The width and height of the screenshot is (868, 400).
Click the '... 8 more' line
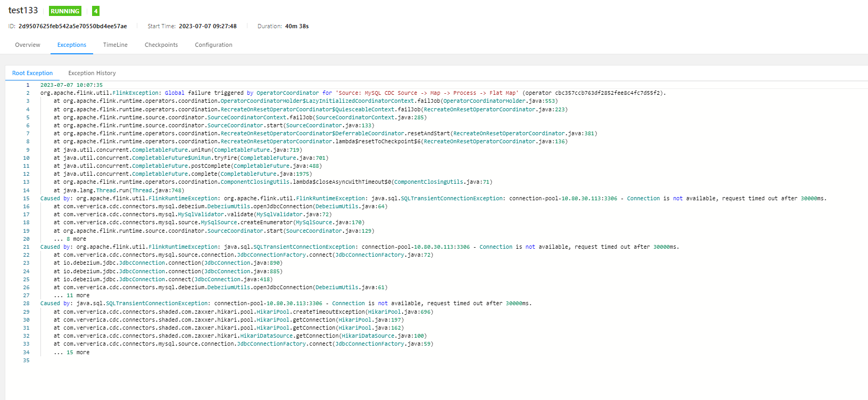(x=70, y=239)
